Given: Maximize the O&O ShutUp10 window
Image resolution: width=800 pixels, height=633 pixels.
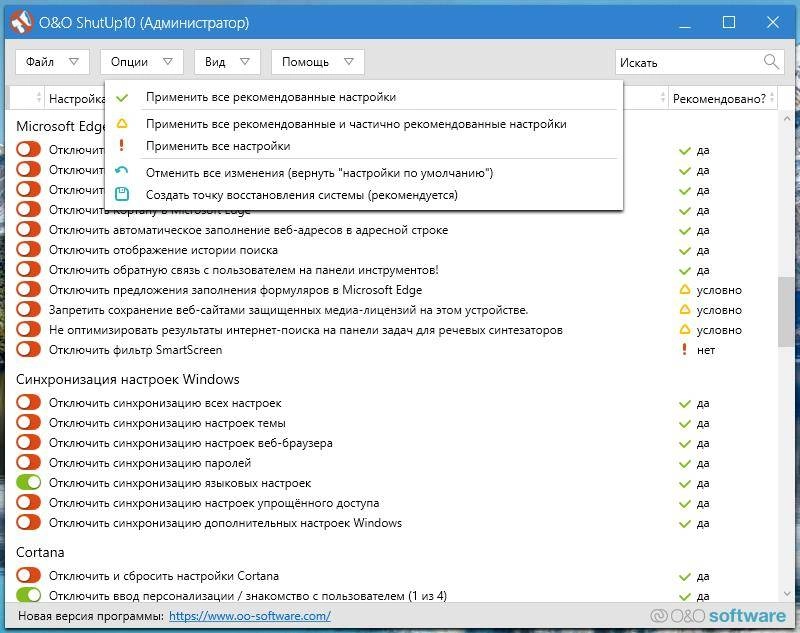Looking at the screenshot, I should click(x=729, y=22).
